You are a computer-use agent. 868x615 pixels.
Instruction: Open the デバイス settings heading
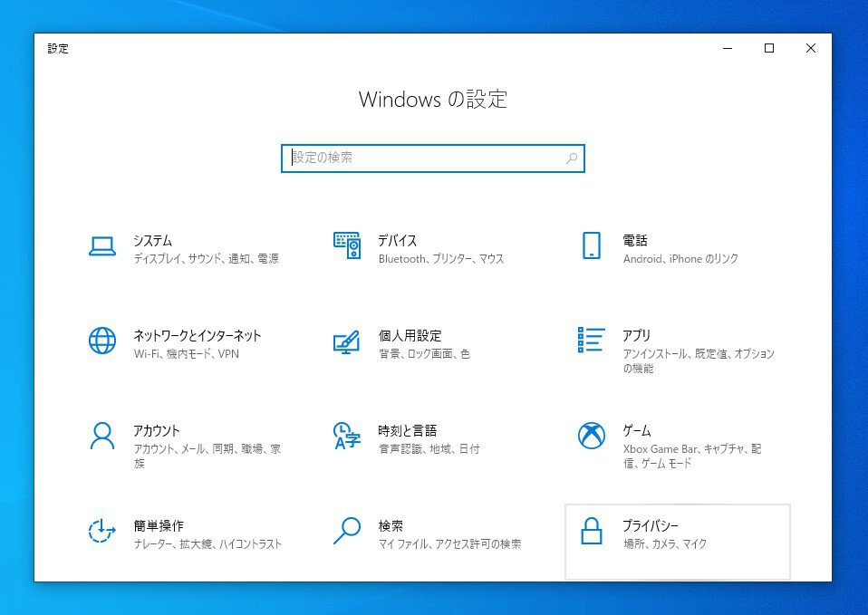pyautogui.click(x=398, y=240)
